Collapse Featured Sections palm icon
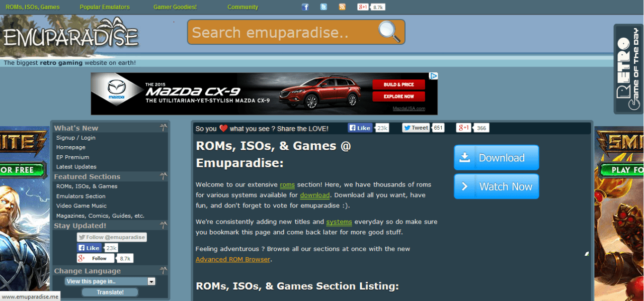This screenshot has height=301, width=644. [x=163, y=176]
